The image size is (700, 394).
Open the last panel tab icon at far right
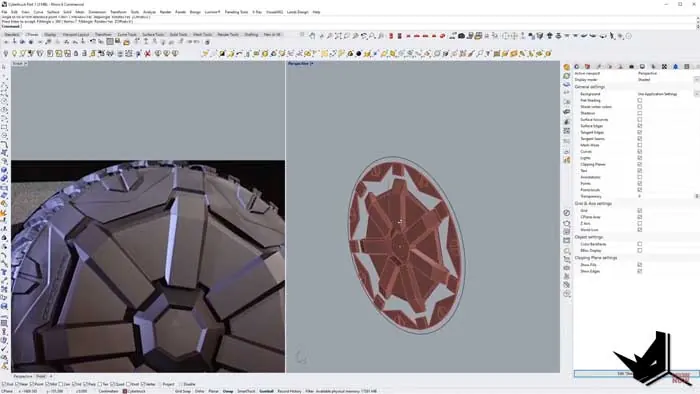pyautogui.click(x=687, y=66)
